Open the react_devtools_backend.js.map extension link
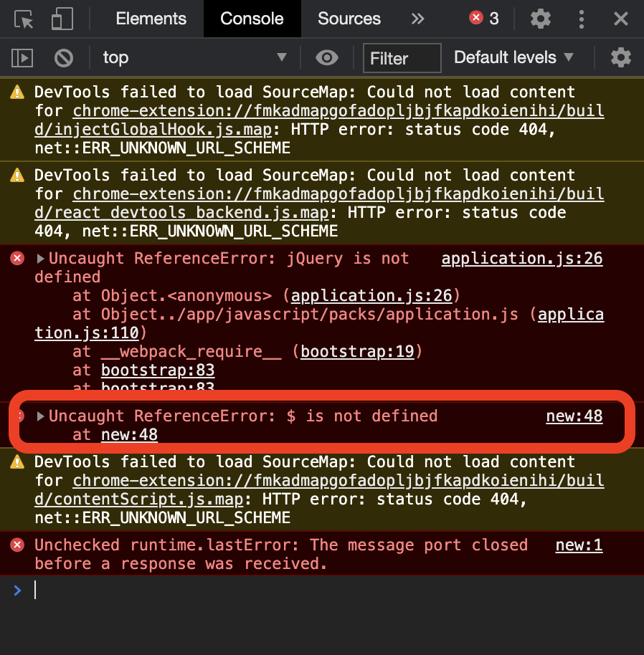Image resolution: width=644 pixels, height=655 pixels. [x=319, y=204]
